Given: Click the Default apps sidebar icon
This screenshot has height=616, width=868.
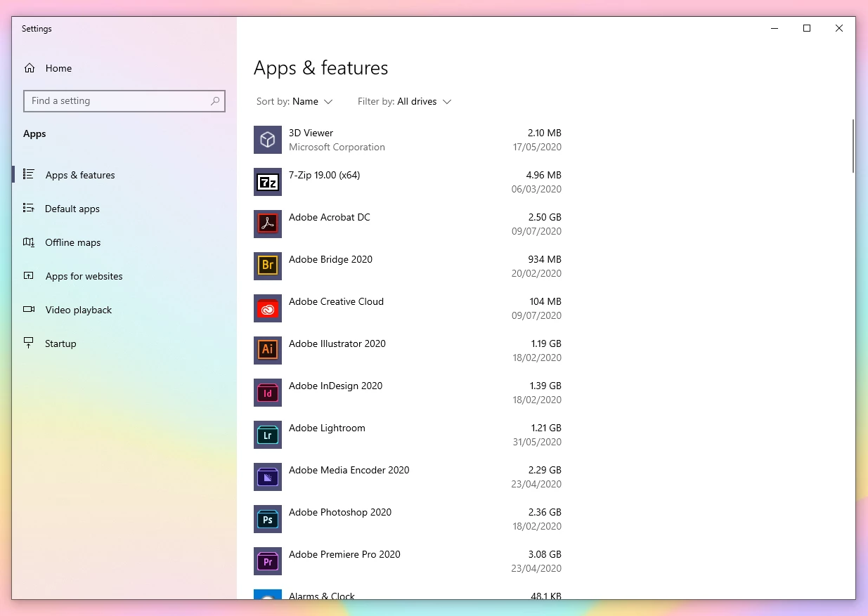Looking at the screenshot, I should pyautogui.click(x=29, y=208).
